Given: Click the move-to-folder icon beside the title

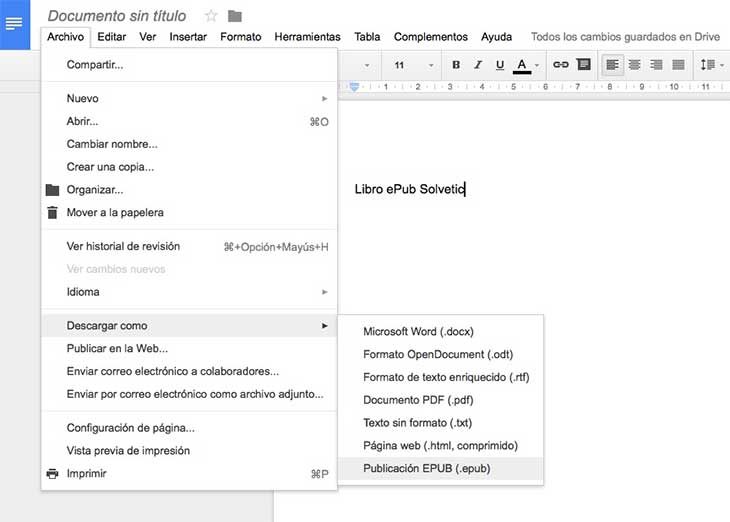Looking at the screenshot, I should pos(235,16).
